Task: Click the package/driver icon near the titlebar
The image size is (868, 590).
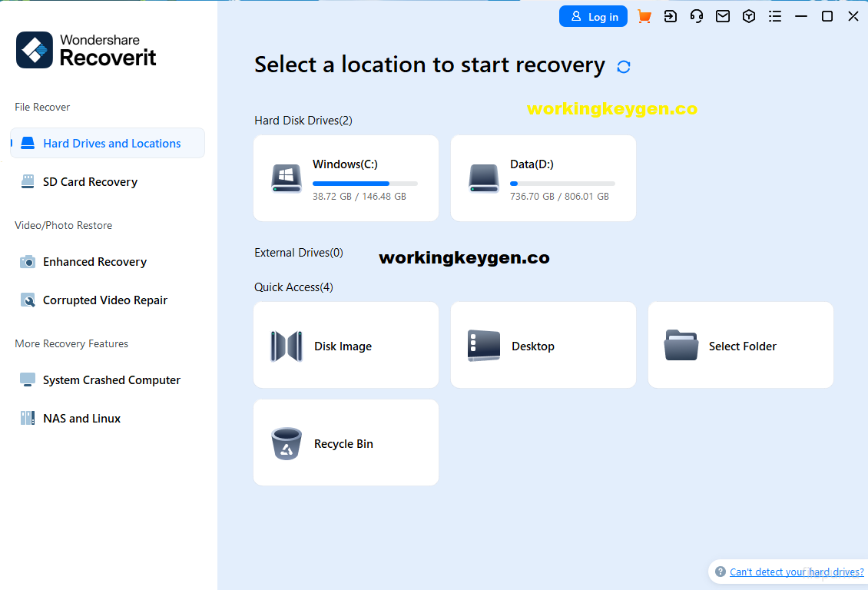Action: tap(749, 15)
